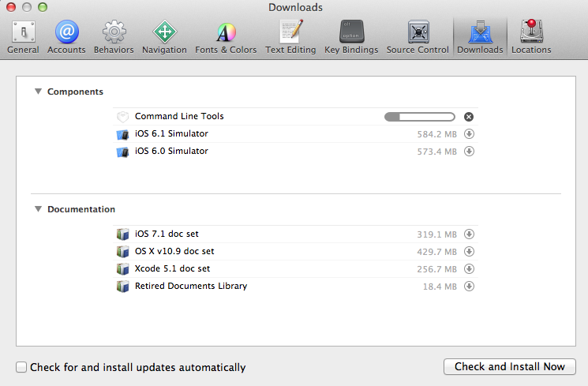Click the 584.2 MB size value
The width and height of the screenshot is (588, 386).
(x=437, y=134)
